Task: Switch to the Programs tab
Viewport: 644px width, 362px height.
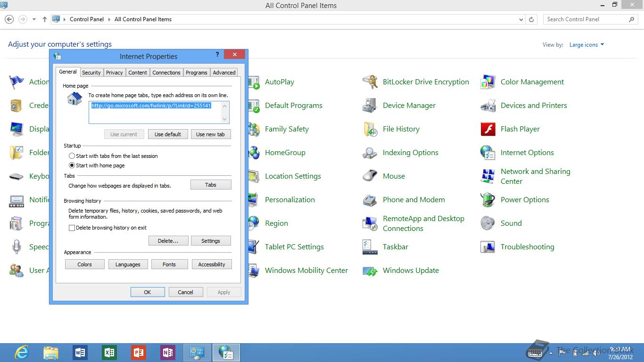Action: tap(196, 73)
